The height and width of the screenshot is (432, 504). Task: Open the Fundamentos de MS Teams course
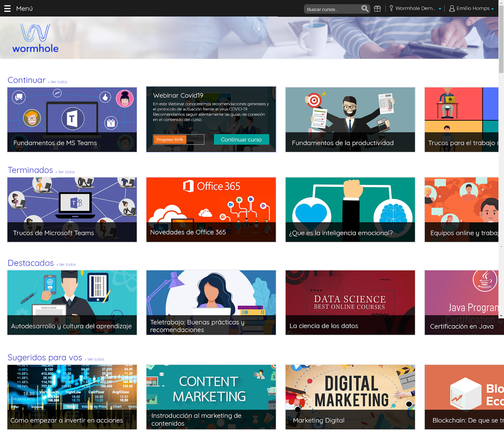click(72, 120)
